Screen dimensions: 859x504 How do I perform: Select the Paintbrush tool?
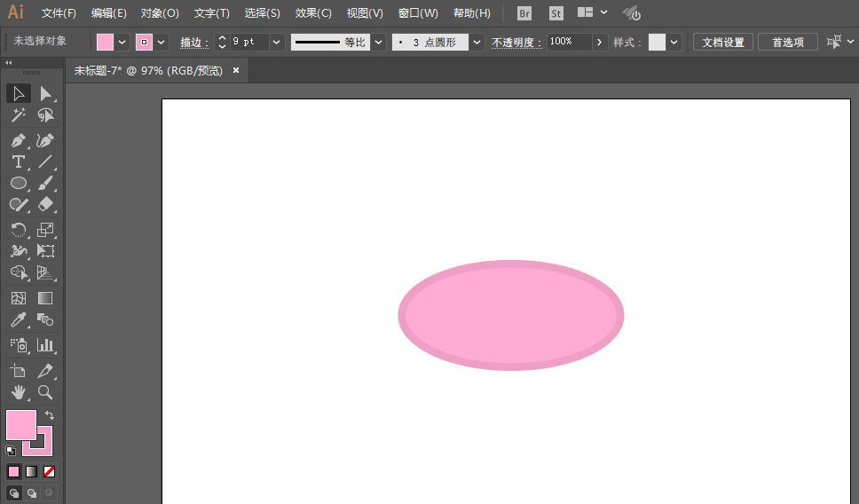(x=45, y=183)
